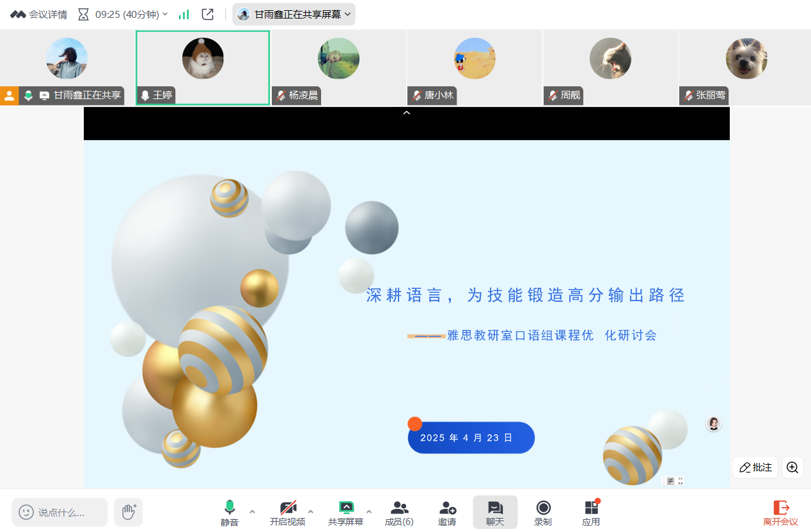Viewport: 811px width, 532px height.
Task: Start recording with 录制 button
Action: click(543, 512)
